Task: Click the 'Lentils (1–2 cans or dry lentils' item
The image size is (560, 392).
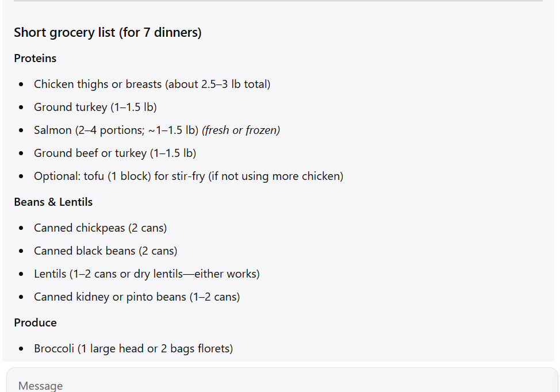Action: pos(147,274)
